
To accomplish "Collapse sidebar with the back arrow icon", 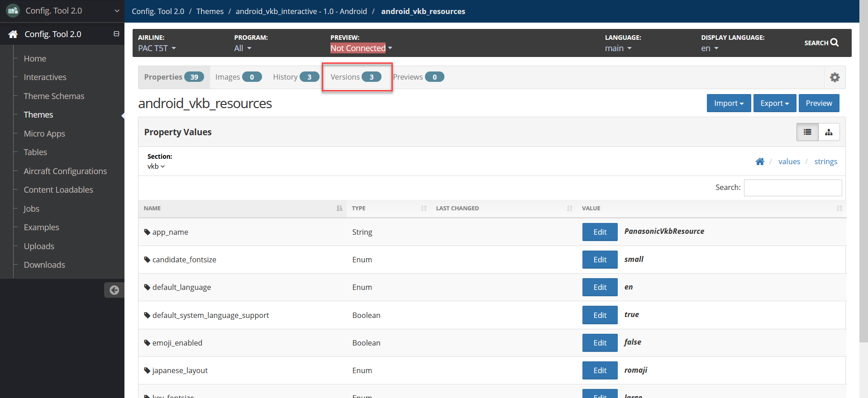I will [x=114, y=290].
